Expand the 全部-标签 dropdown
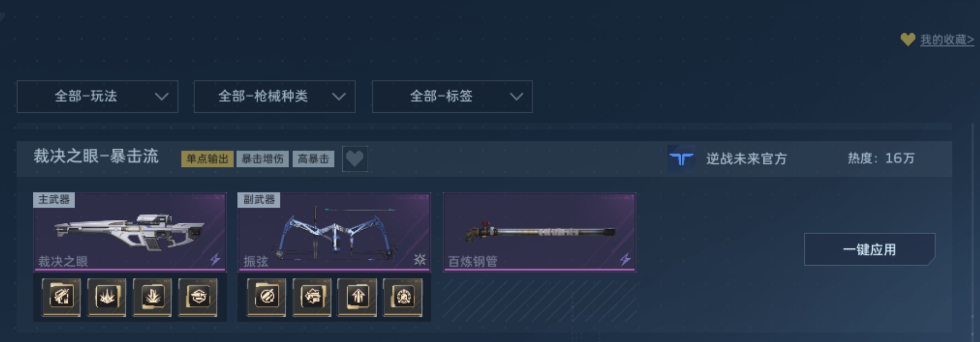 452,97
